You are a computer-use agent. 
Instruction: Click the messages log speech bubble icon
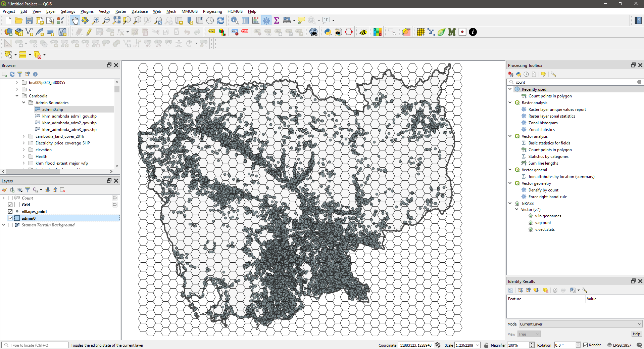(639, 345)
